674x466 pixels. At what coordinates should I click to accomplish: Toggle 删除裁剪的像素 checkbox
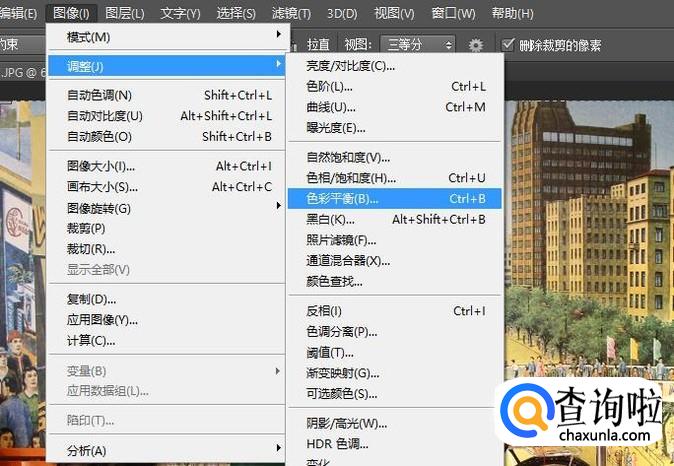point(508,45)
